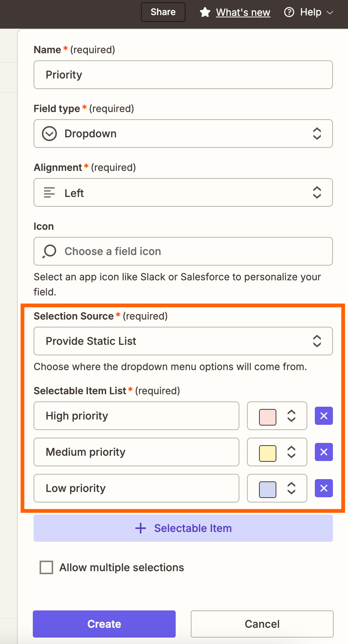Click the Share button
This screenshot has width=348, height=644.
[163, 12]
